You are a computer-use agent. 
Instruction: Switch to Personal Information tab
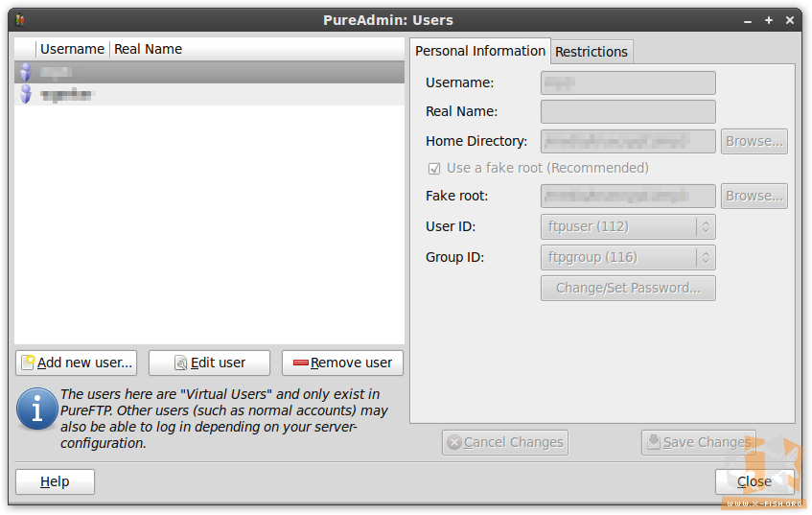pos(480,51)
